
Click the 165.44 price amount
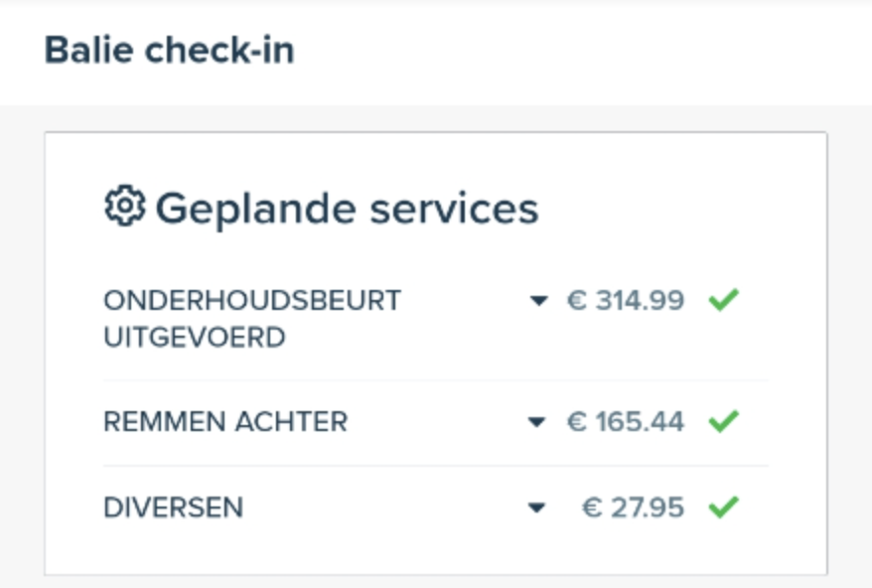point(640,421)
